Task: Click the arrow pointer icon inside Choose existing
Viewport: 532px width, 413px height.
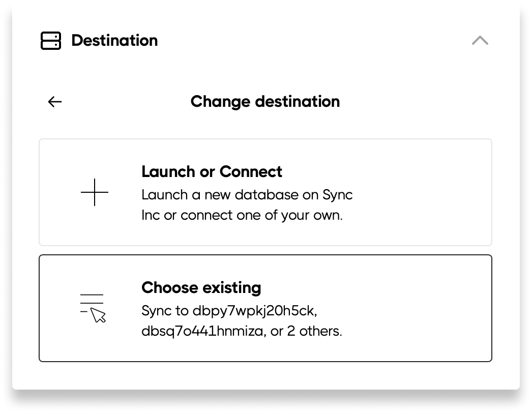Action: pos(98,315)
